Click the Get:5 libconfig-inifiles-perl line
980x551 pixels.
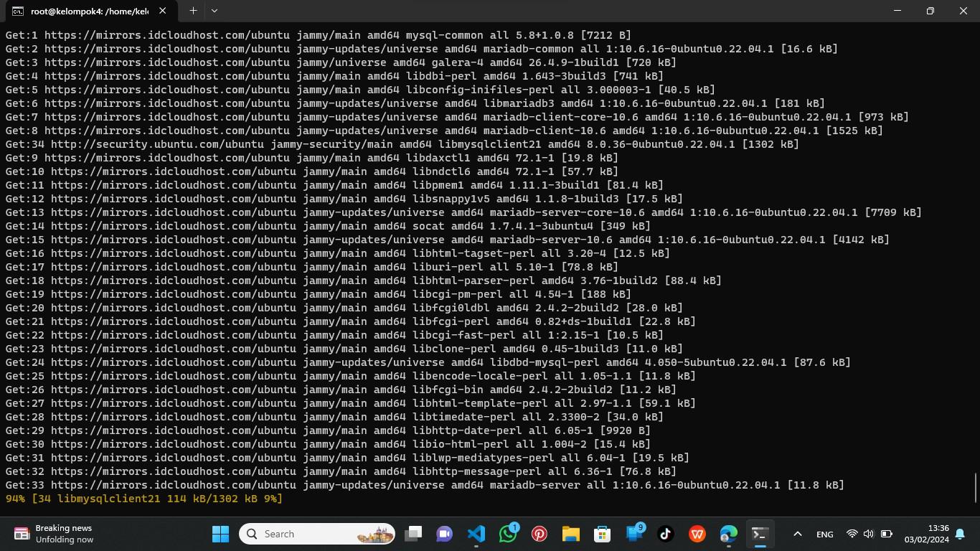[360, 90]
